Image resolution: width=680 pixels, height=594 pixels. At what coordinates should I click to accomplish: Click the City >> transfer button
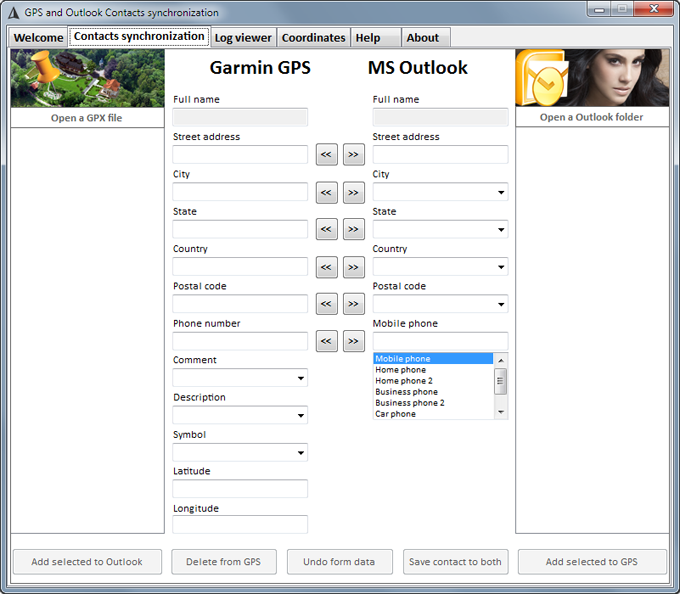pos(353,193)
